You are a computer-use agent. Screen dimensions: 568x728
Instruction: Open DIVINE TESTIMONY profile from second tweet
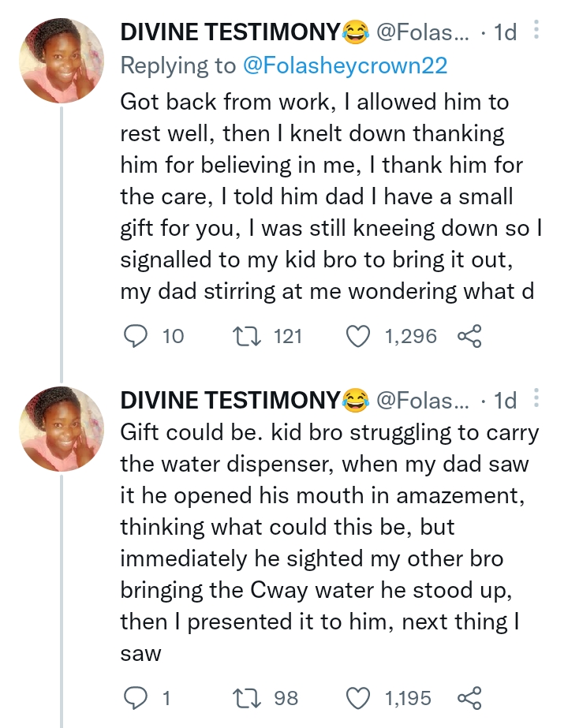(230, 401)
